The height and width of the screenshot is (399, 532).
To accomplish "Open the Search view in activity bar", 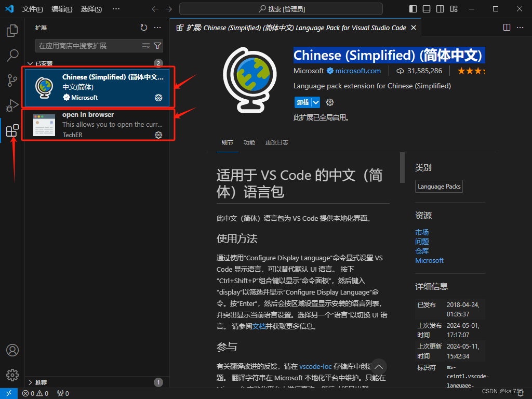I will [12, 55].
